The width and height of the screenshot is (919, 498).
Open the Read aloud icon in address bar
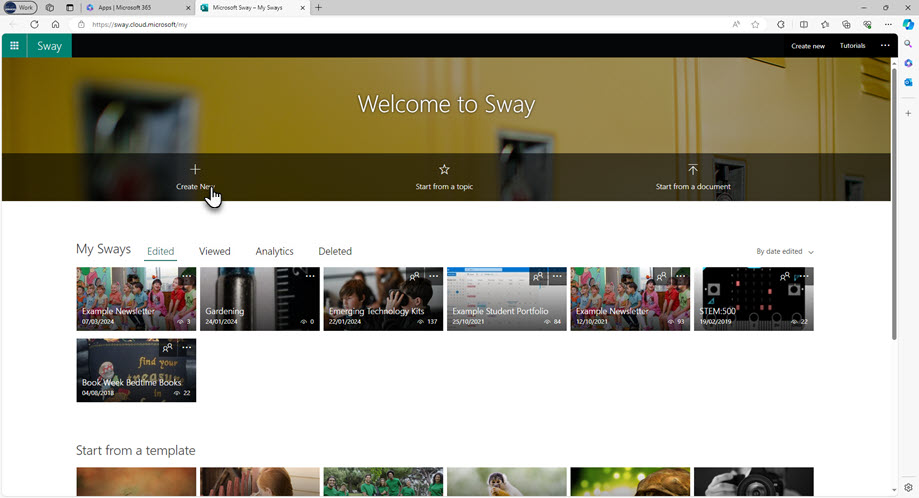click(x=736, y=25)
